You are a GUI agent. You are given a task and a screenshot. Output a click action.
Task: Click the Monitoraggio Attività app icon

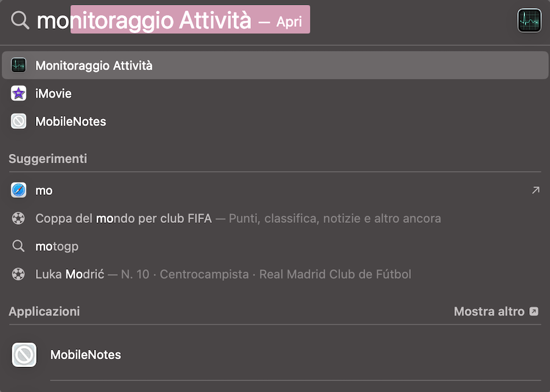pyautogui.click(x=18, y=65)
